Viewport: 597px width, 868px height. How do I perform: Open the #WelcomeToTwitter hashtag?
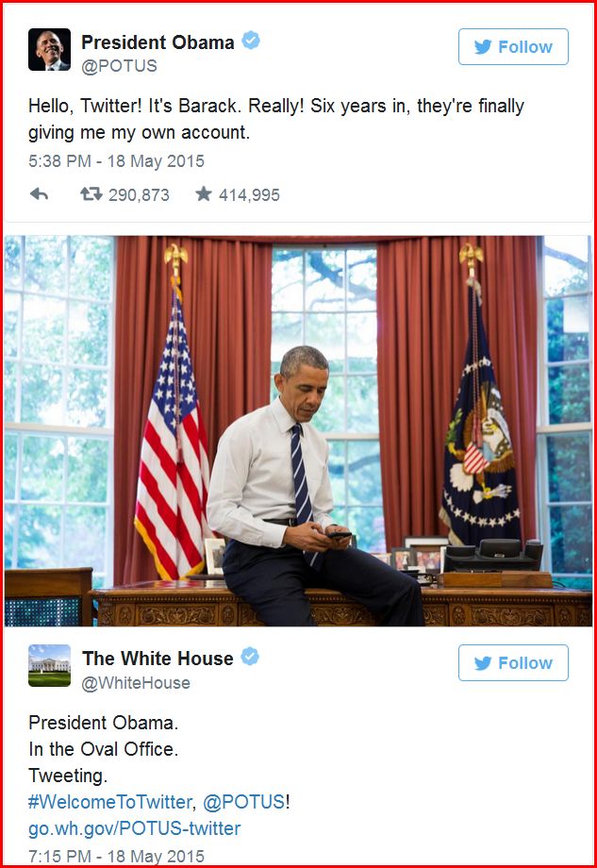click(x=110, y=802)
